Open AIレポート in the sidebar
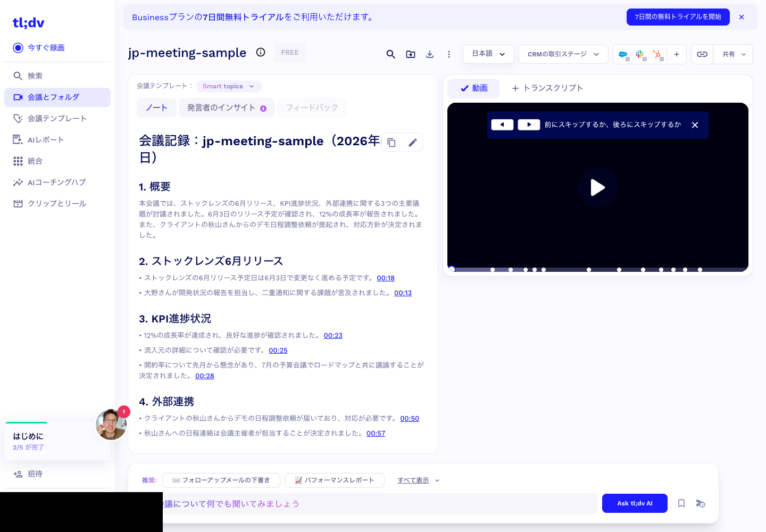 [x=57, y=140]
